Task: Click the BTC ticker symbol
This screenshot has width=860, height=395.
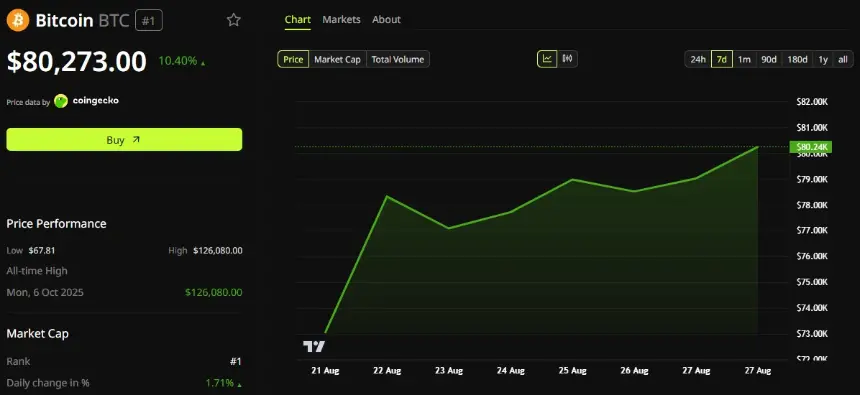Action: tap(114, 21)
